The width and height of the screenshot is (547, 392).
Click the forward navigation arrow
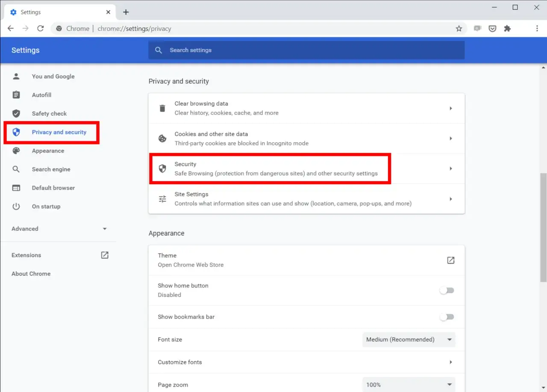pos(26,29)
